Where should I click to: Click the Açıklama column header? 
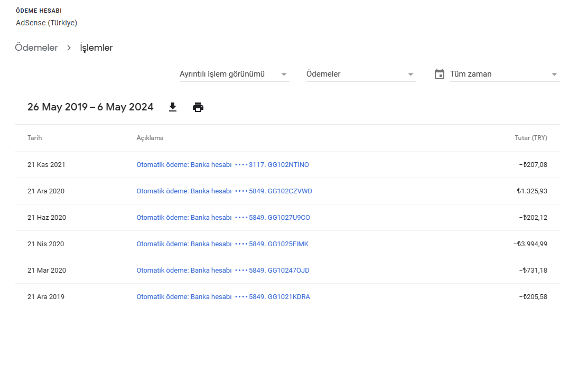150,138
